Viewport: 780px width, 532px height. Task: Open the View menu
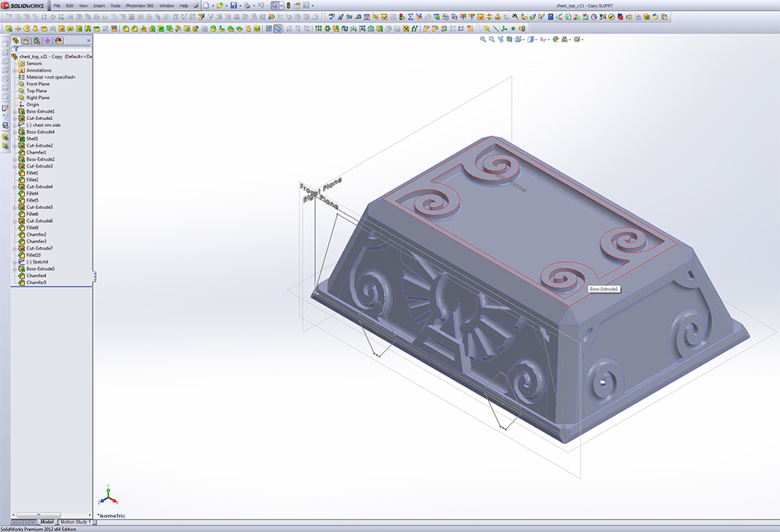coord(83,5)
